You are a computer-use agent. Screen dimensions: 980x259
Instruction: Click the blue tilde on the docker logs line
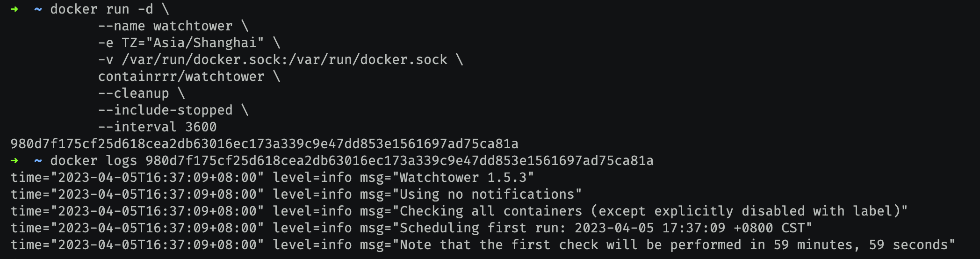pyautogui.click(x=38, y=161)
